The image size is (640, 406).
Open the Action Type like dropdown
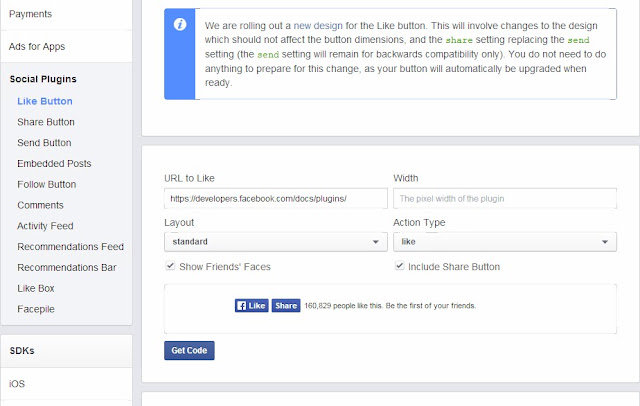(x=505, y=242)
